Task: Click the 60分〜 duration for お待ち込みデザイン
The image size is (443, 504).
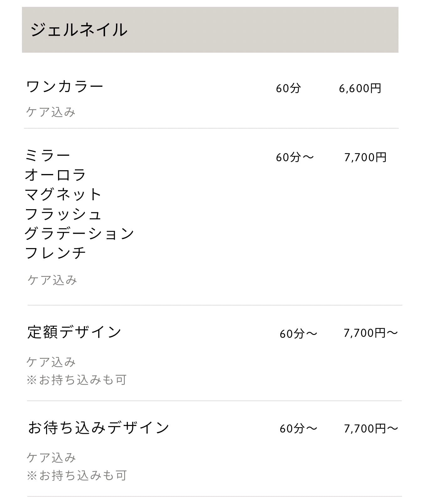Action: click(x=298, y=429)
